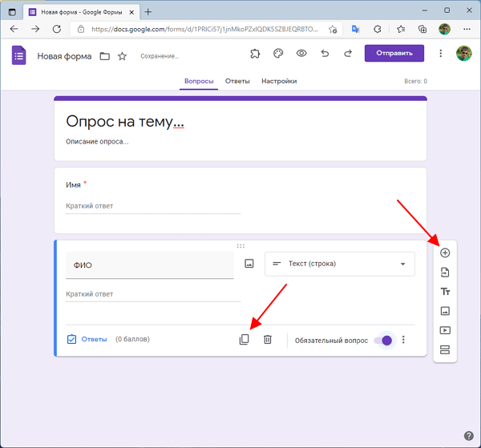Switch to Настройки tab
481x448 pixels.
279,81
